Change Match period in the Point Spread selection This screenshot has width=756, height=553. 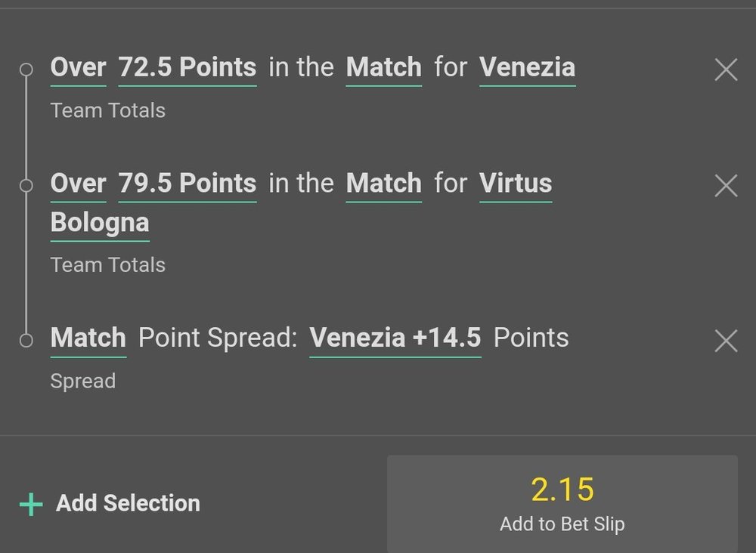click(x=88, y=338)
